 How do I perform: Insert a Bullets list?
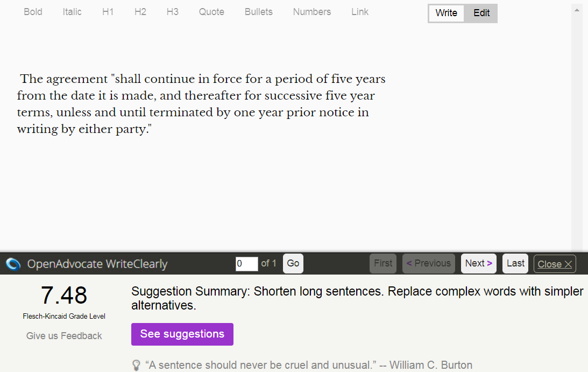258,12
